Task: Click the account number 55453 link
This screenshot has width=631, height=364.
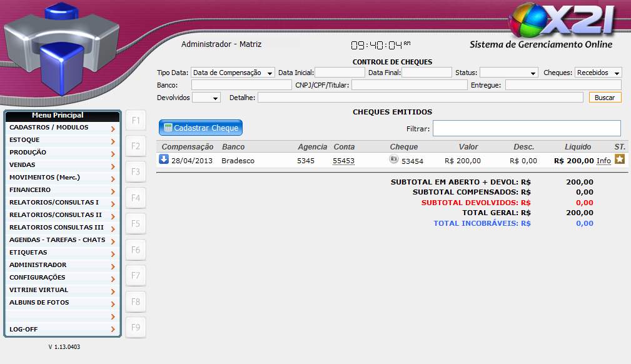Action: 343,161
